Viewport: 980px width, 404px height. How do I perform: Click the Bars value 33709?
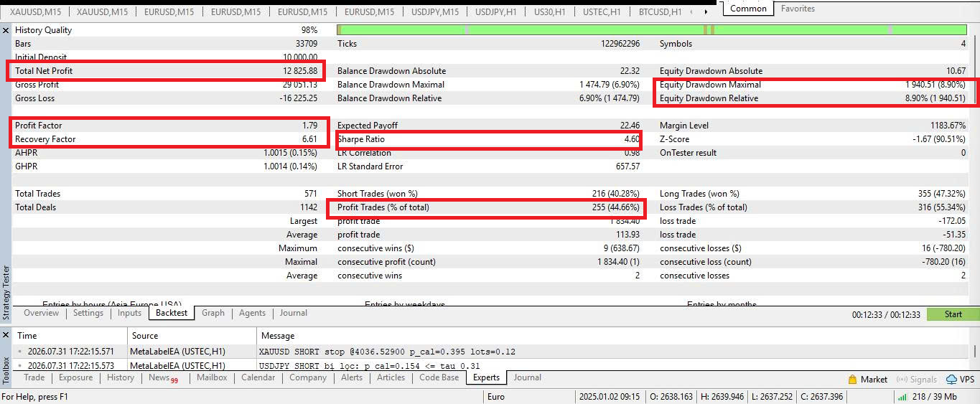[306, 44]
